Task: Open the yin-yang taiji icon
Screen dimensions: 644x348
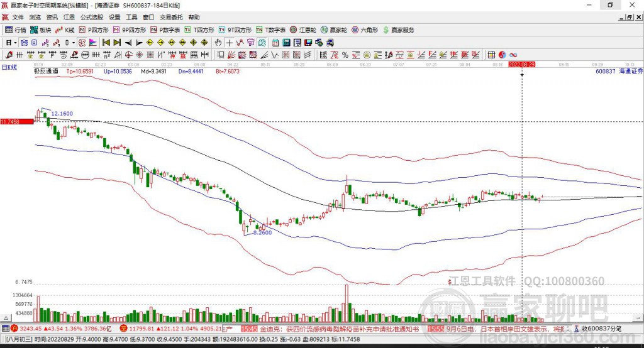Action: (x=502, y=55)
